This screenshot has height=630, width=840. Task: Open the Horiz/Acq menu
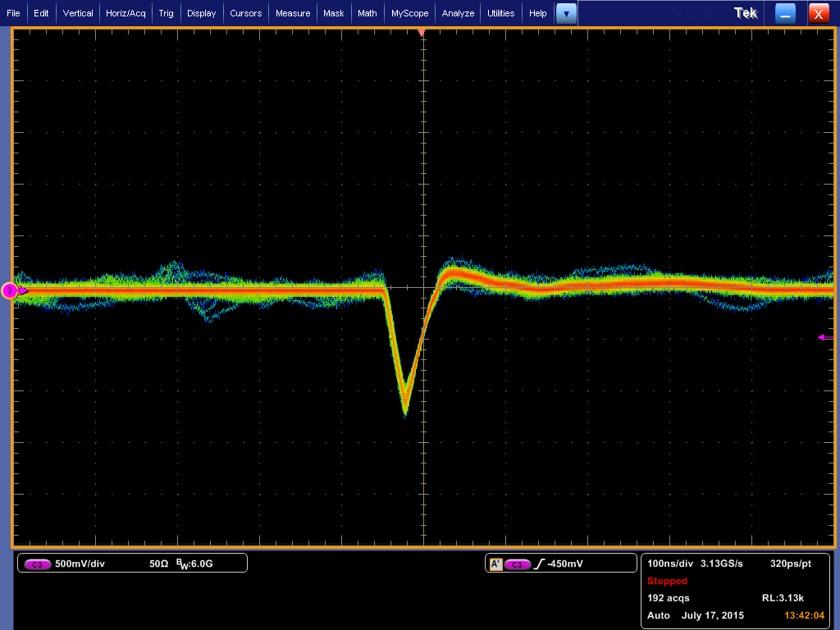pos(126,13)
